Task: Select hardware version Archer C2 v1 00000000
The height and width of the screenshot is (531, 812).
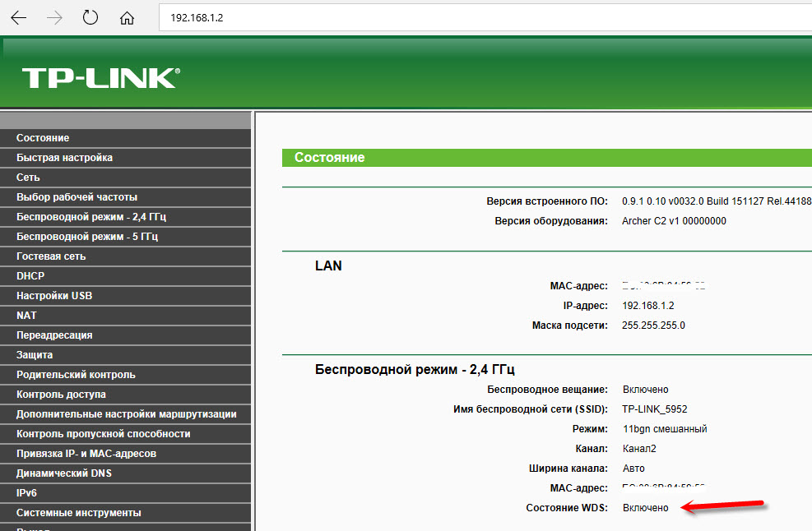Action: (x=674, y=221)
